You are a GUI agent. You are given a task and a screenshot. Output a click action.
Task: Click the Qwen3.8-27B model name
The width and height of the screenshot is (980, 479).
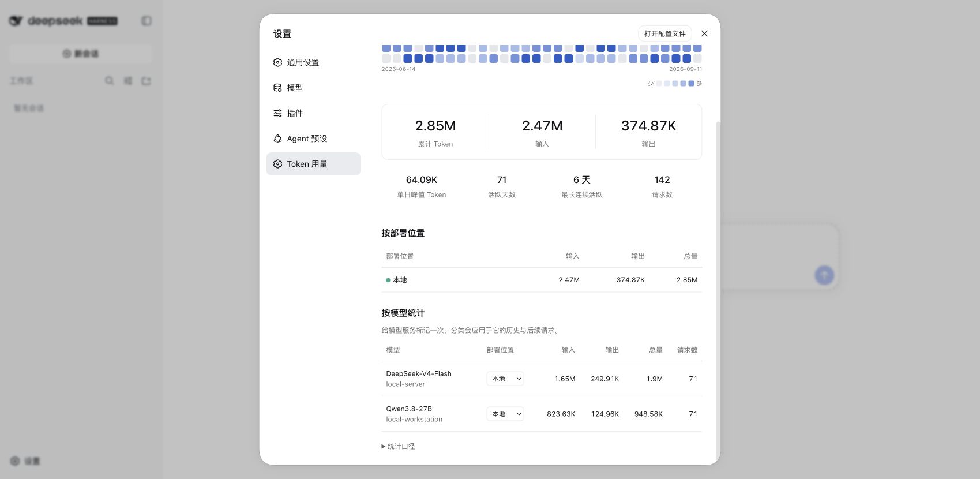pyautogui.click(x=409, y=409)
